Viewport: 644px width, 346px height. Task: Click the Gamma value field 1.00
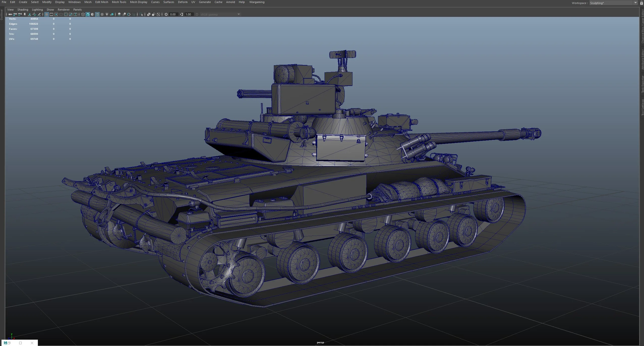(189, 14)
